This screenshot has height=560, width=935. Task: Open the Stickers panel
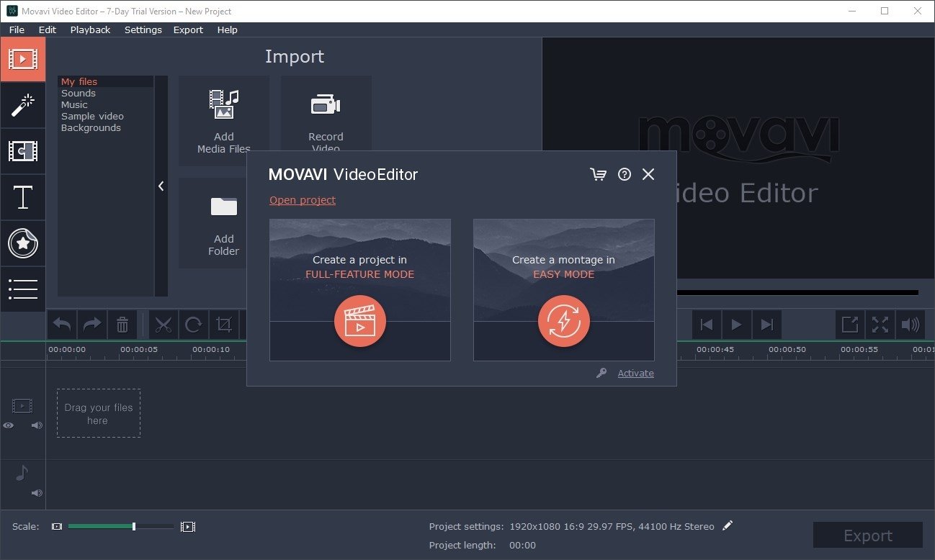click(x=23, y=243)
